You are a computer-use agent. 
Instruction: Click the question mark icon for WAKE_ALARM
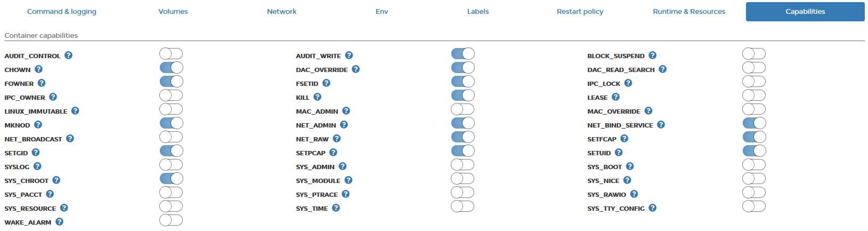click(60, 222)
